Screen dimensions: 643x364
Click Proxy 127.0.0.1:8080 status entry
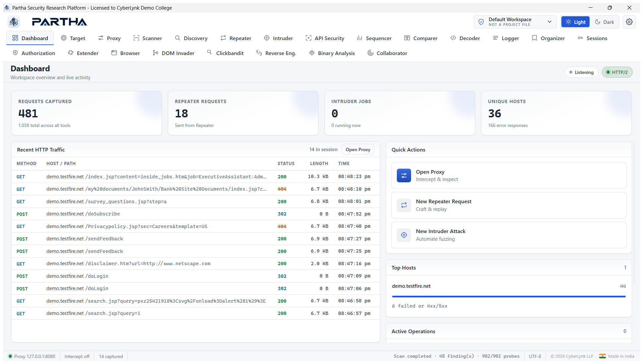(32, 356)
